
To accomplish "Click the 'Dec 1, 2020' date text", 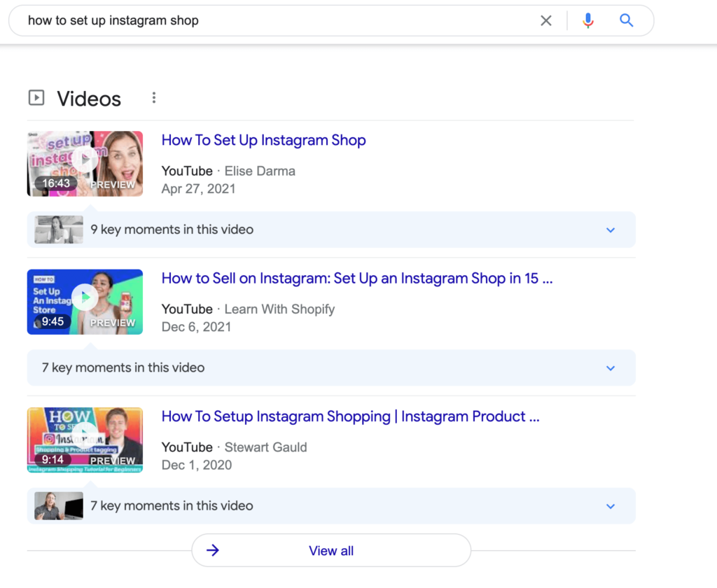I will tap(197, 465).
